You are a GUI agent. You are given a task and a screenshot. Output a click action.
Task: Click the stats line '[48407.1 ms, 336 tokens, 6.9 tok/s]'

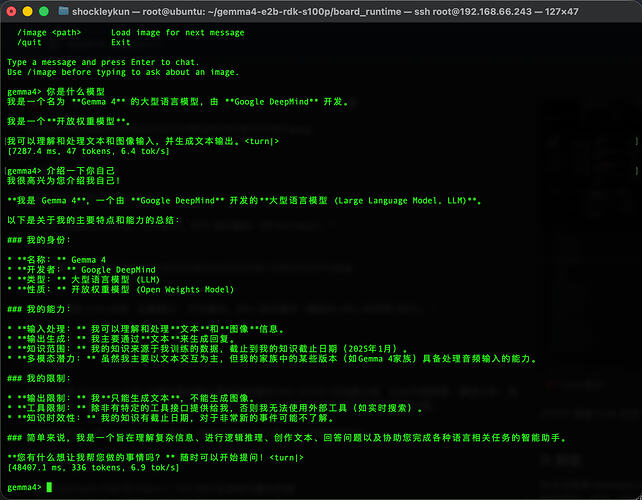point(93,468)
